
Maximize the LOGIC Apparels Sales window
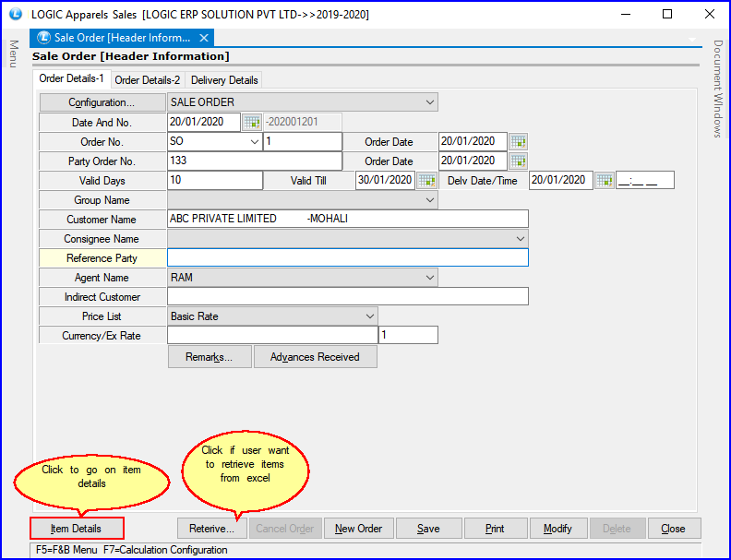(x=667, y=14)
